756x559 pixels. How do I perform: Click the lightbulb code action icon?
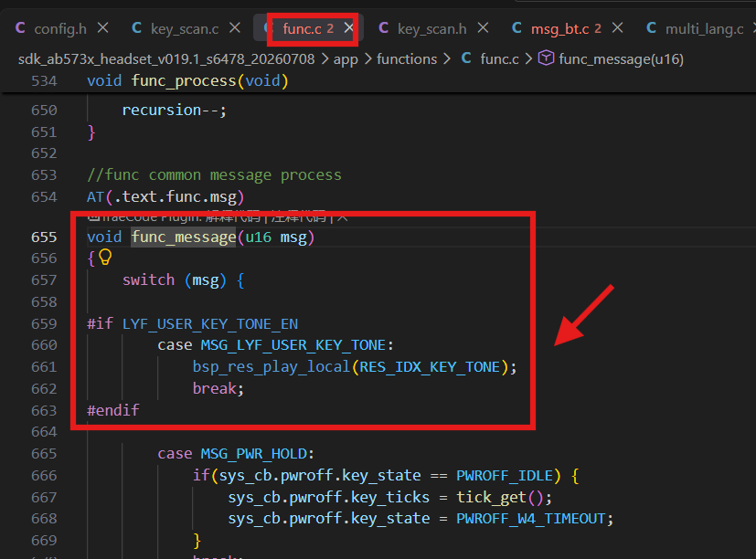[x=105, y=257]
